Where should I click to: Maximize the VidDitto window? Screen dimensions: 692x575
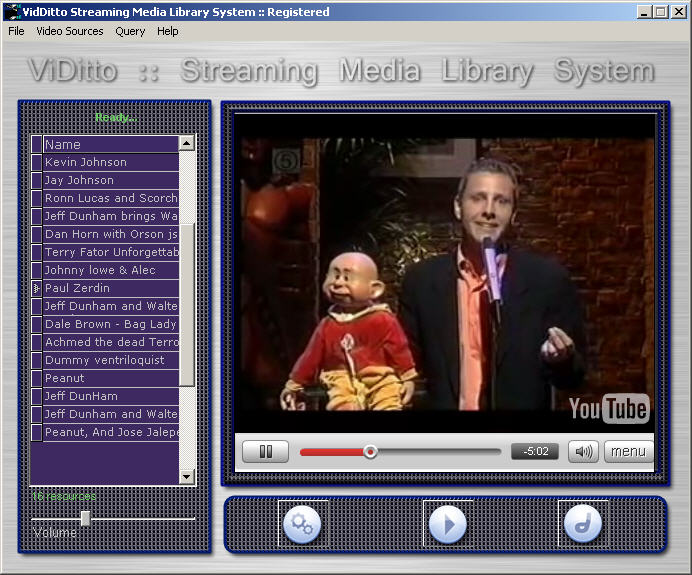[x=661, y=12]
